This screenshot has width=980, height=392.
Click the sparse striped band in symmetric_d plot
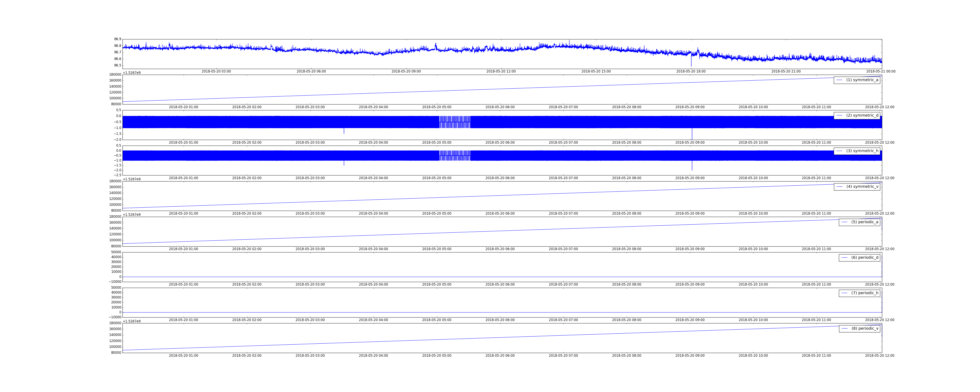coord(455,122)
